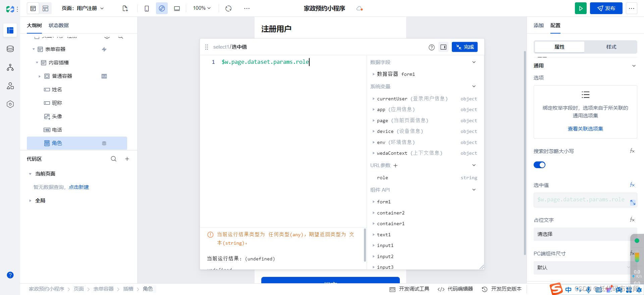Viewport: 644px width, 295px height.
Task: Click into the expression code editor line
Action: pos(265,62)
